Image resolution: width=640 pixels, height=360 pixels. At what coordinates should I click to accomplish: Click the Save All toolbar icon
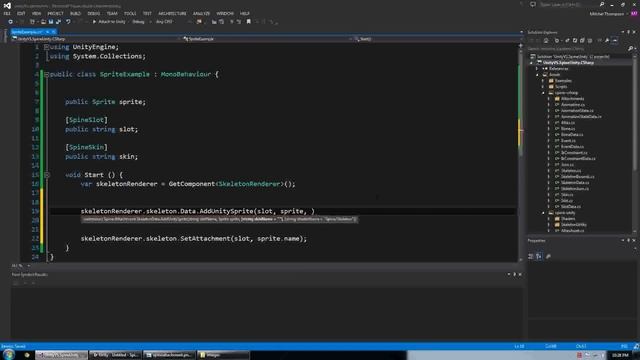tap(58, 22)
